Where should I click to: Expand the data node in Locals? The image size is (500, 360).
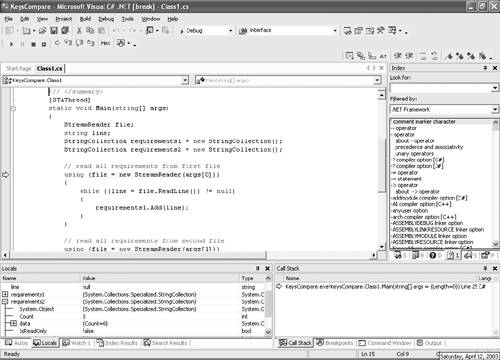point(13,323)
